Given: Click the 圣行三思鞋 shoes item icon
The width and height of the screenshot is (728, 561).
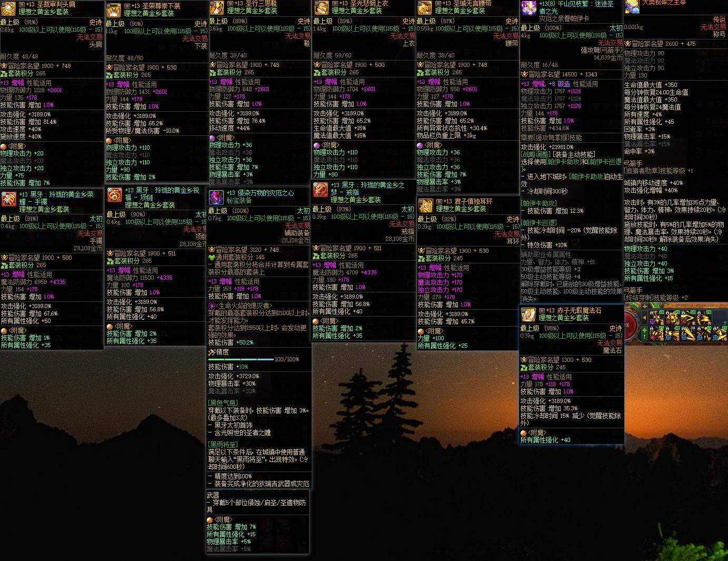Looking at the screenshot, I should (216, 8).
